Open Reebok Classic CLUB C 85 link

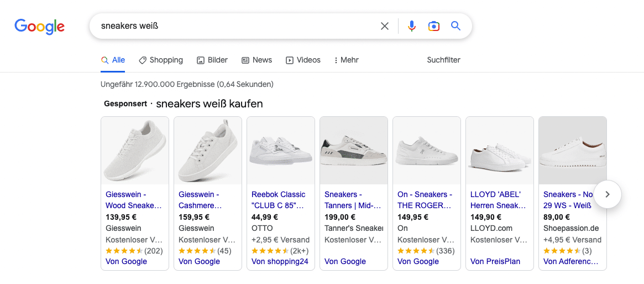coord(279,200)
